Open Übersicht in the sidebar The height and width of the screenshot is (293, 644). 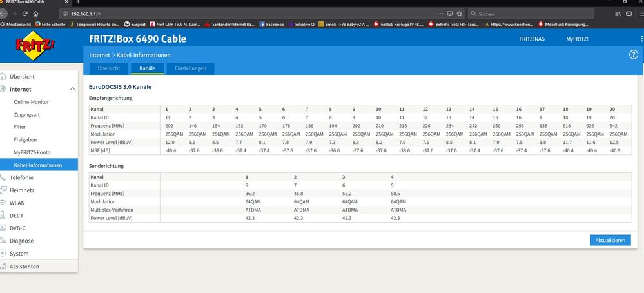pyautogui.click(x=22, y=76)
